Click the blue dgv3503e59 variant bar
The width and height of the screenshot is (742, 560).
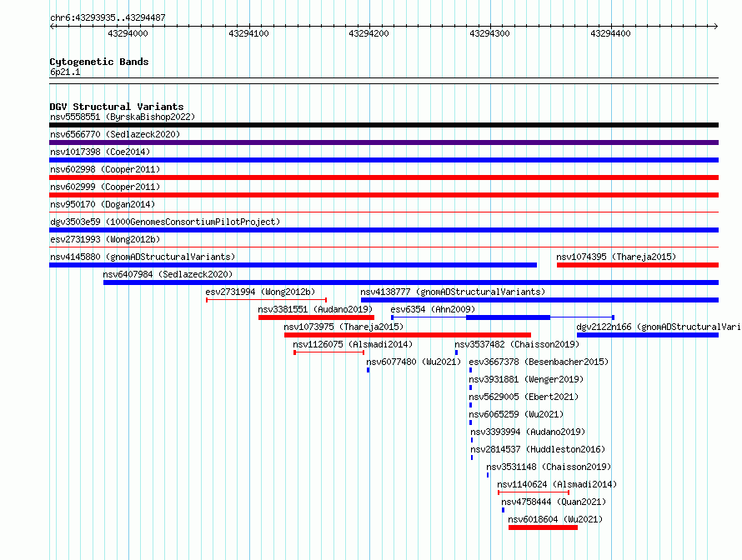tap(384, 230)
